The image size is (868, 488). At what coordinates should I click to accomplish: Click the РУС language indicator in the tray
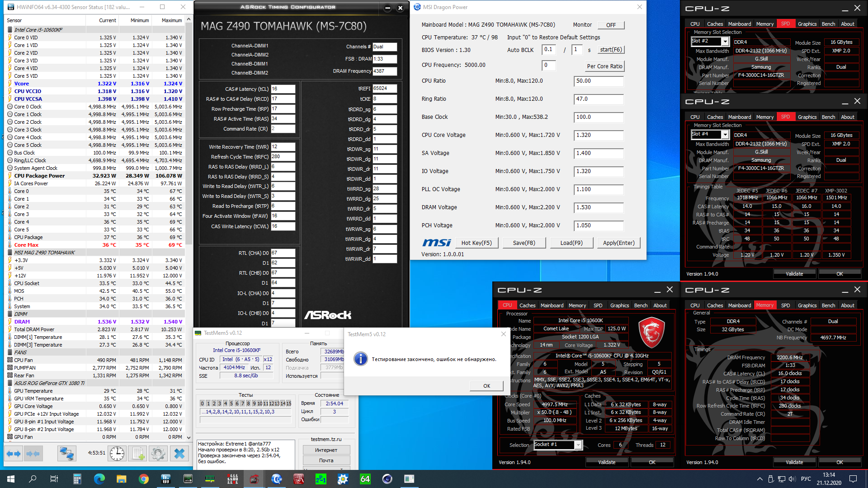(x=806, y=479)
